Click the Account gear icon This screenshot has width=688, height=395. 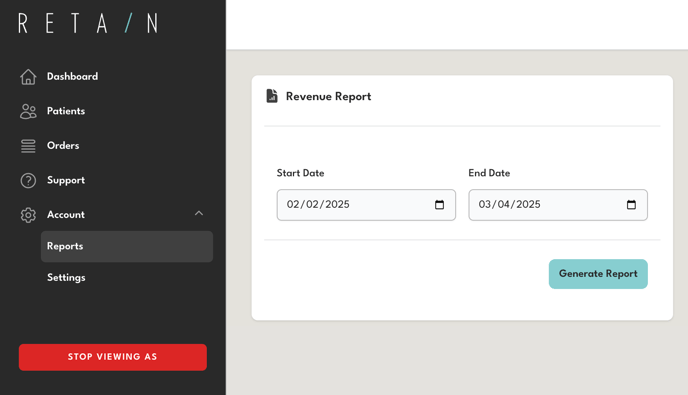point(28,215)
